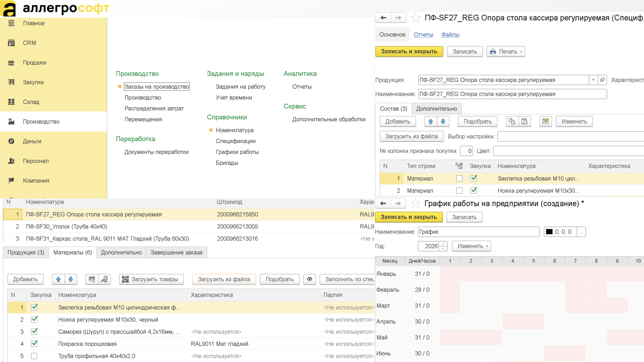Open the Спецификации link under Справочники
This screenshot has height=362, width=644.
[x=235, y=141]
